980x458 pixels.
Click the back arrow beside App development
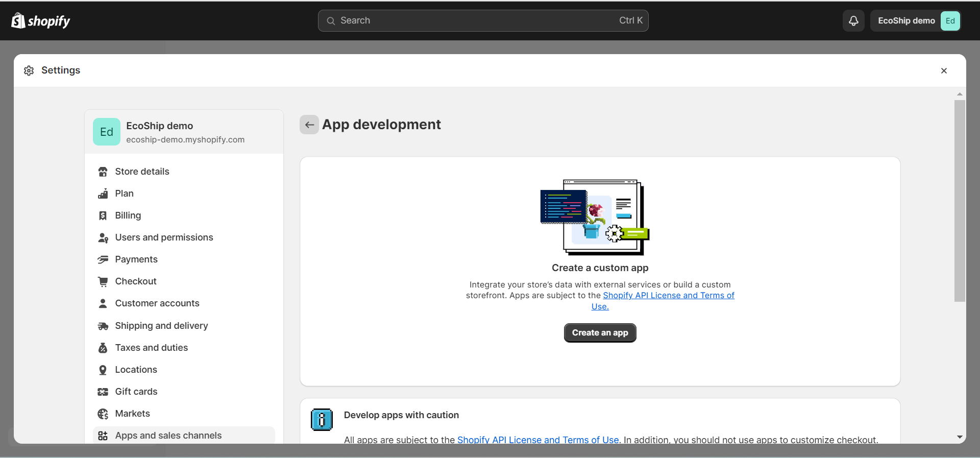pyautogui.click(x=309, y=125)
